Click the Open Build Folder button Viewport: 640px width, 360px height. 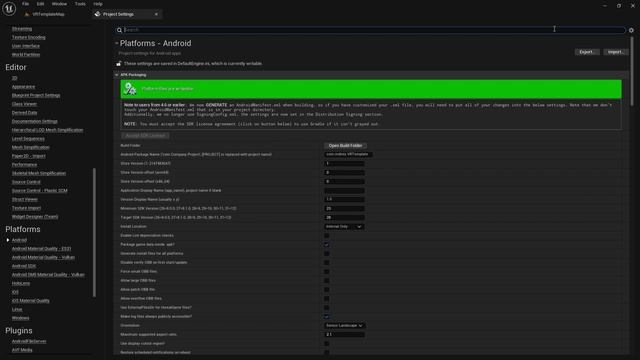(x=345, y=146)
